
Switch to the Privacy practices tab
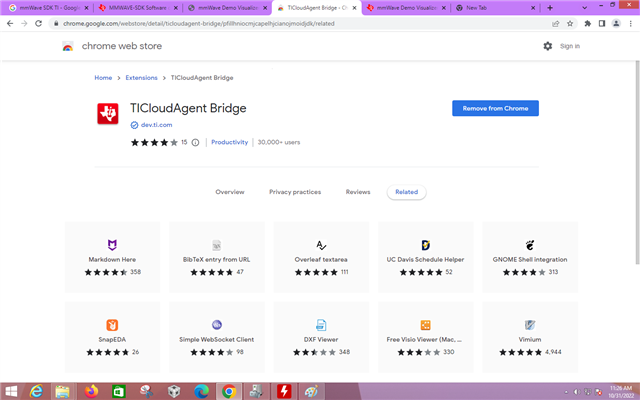(x=295, y=192)
